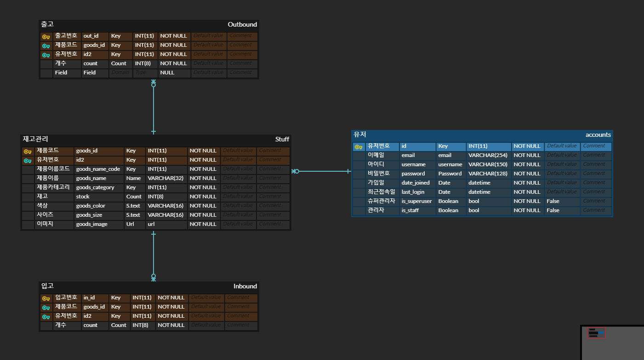Click the 이미지 logical name cell

pyautogui.click(x=54, y=224)
